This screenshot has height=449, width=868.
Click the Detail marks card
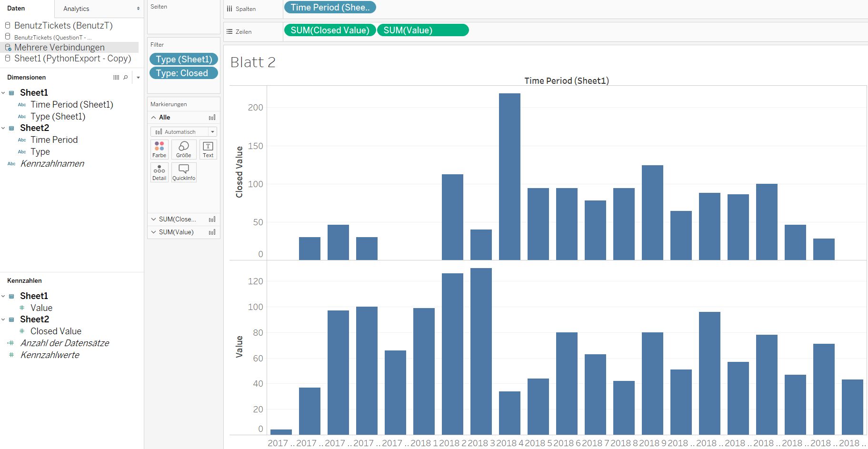159,172
